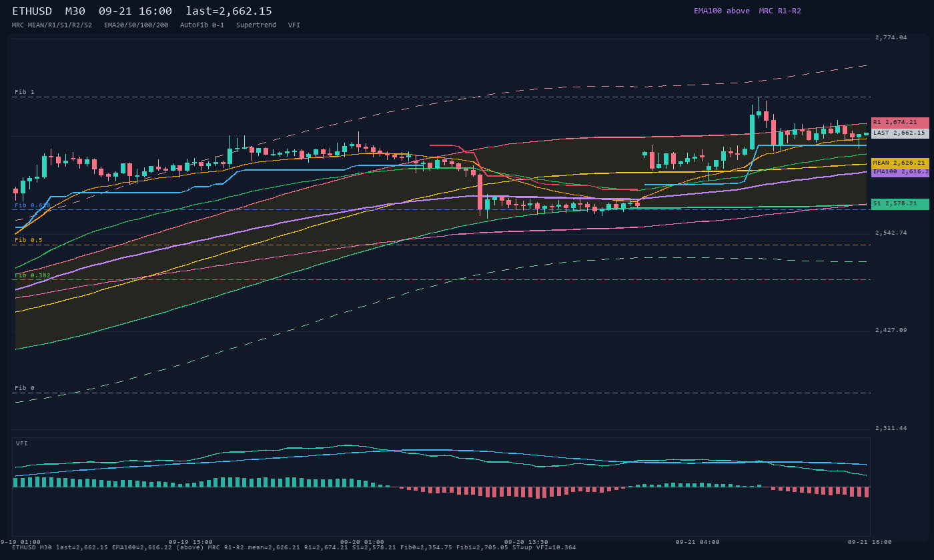
Task: Click the MRC R1-R2 status text
Action: (x=780, y=11)
